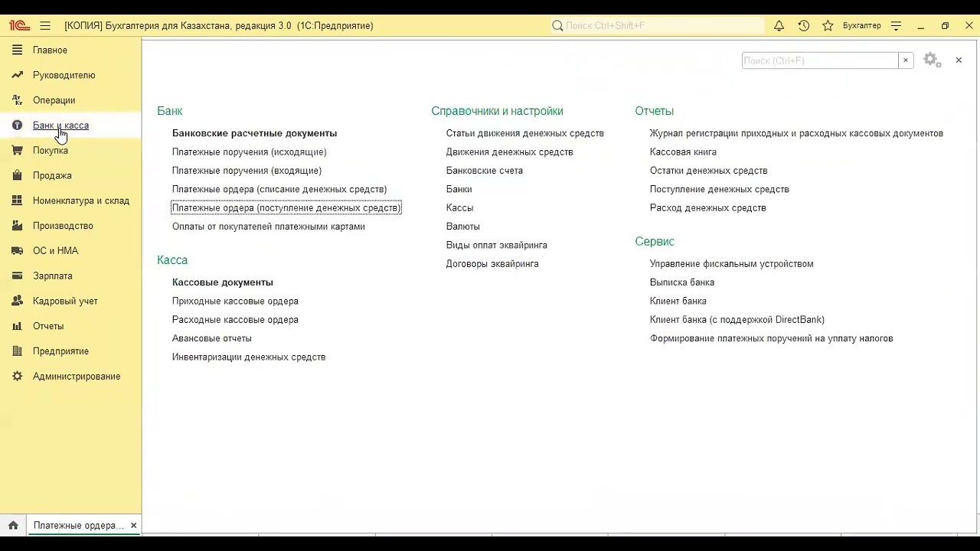Open service settings icon beside Бухгалтер
Screen dimensions: 980x551
tap(897, 26)
